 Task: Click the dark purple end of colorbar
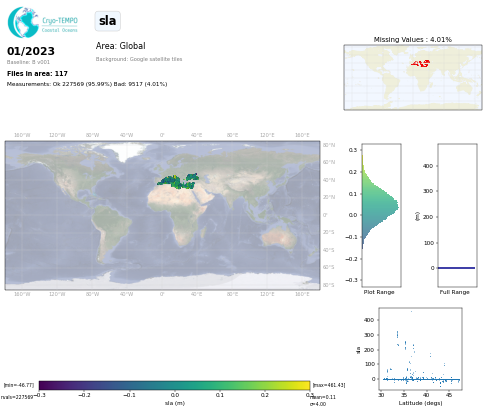(44, 385)
